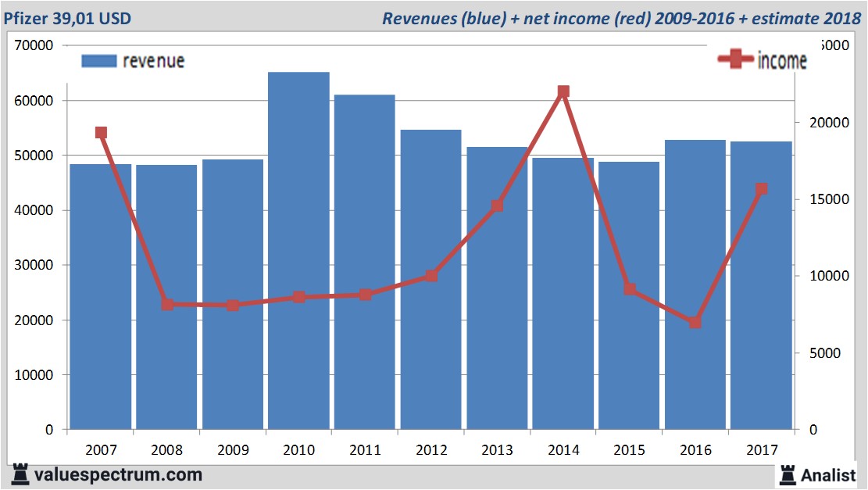The height and width of the screenshot is (490, 868).
Task: Click the left axis '20000' revenue value
Action: pos(34,320)
